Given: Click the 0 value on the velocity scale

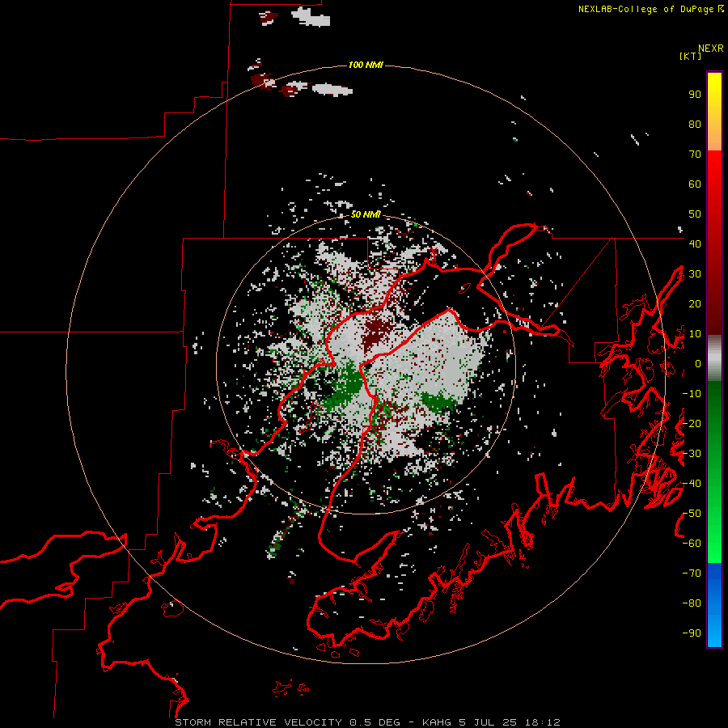Looking at the screenshot, I should point(698,364).
